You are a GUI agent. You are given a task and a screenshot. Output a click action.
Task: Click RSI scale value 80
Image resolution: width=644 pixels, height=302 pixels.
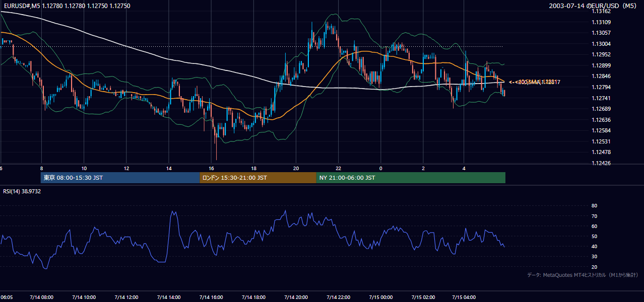(594, 206)
